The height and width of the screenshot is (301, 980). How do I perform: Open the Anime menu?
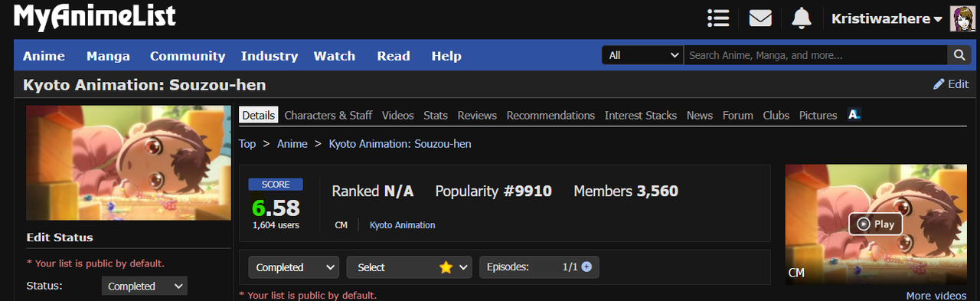click(x=44, y=56)
